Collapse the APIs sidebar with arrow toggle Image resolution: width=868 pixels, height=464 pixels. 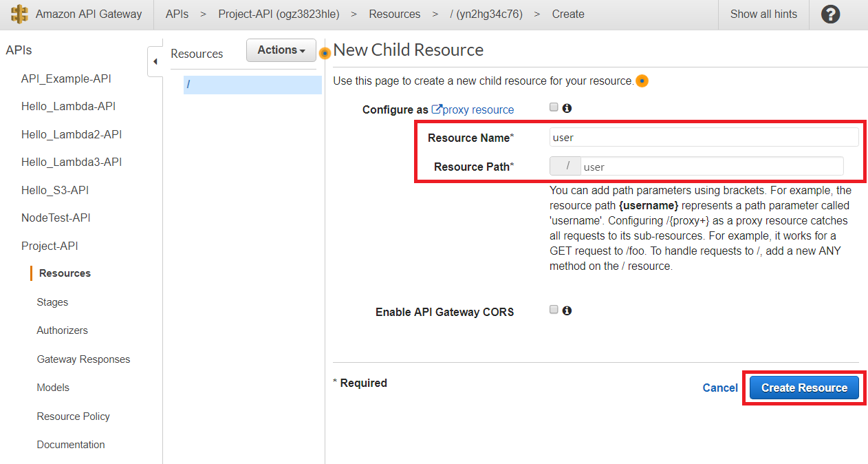point(155,61)
